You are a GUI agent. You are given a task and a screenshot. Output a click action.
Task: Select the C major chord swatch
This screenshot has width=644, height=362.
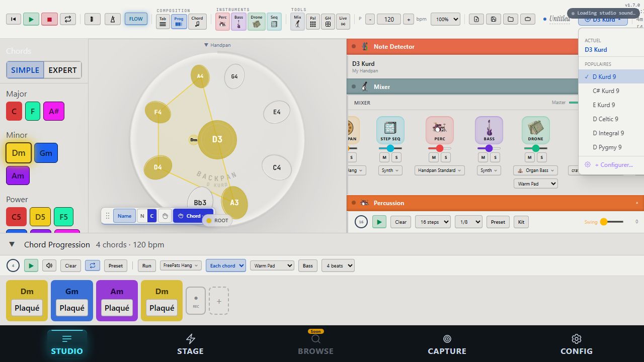click(14, 111)
